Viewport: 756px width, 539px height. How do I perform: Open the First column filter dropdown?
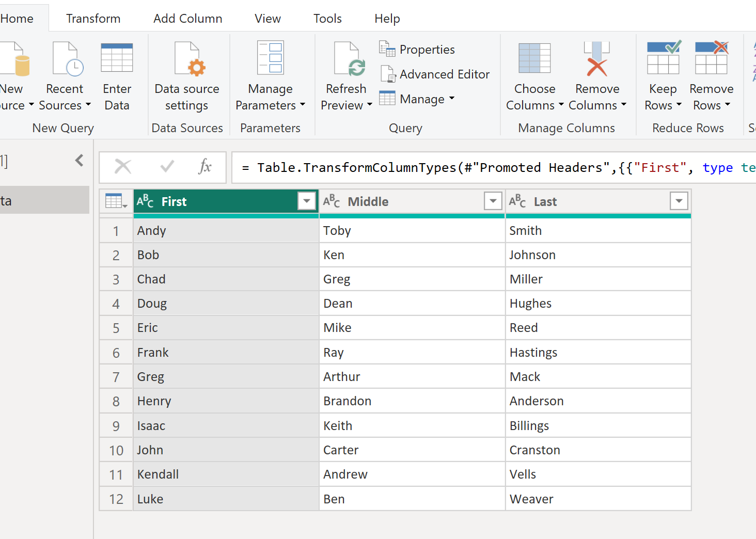(306, 201)
